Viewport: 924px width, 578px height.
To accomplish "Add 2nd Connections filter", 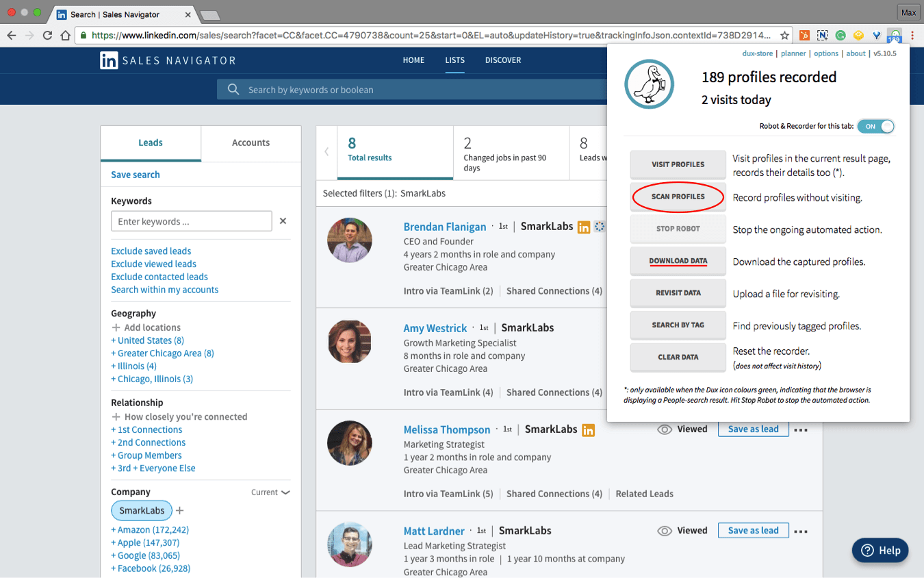I will click(x=149, y=442).
